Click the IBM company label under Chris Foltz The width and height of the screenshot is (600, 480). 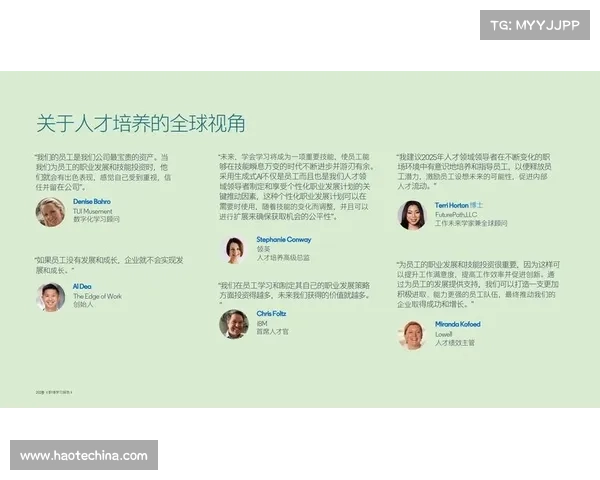(x=262, y=322)
